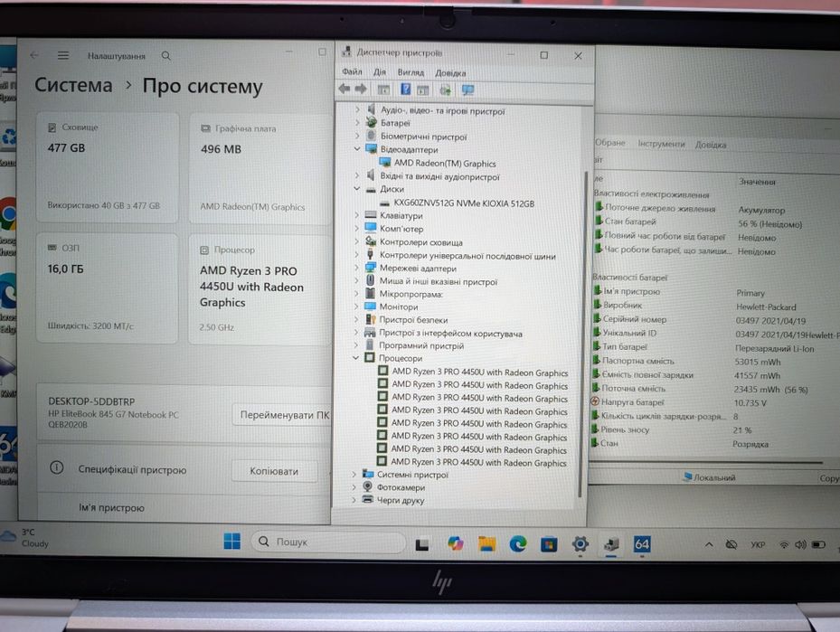Viewport: 840px width, 632px height.
Task: Open the Сховище 477 GB card
Action: [x=108, y=167]
